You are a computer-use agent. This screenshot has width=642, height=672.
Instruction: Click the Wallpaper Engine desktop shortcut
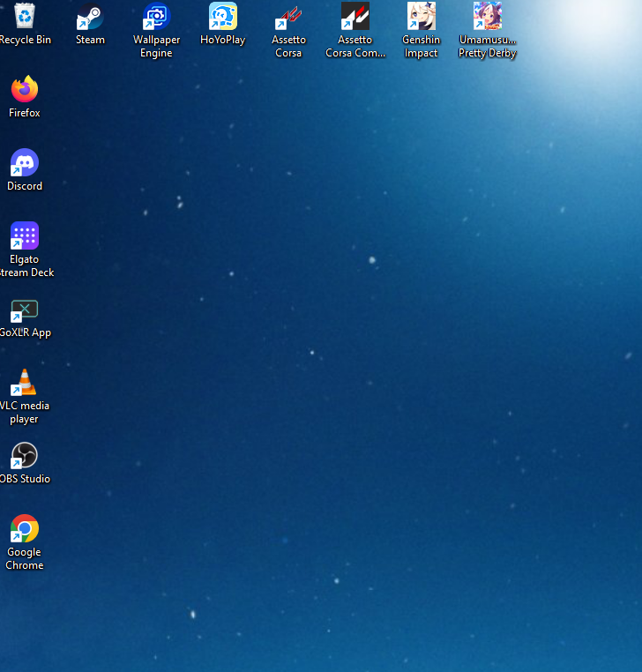click(x=156, y=16)
